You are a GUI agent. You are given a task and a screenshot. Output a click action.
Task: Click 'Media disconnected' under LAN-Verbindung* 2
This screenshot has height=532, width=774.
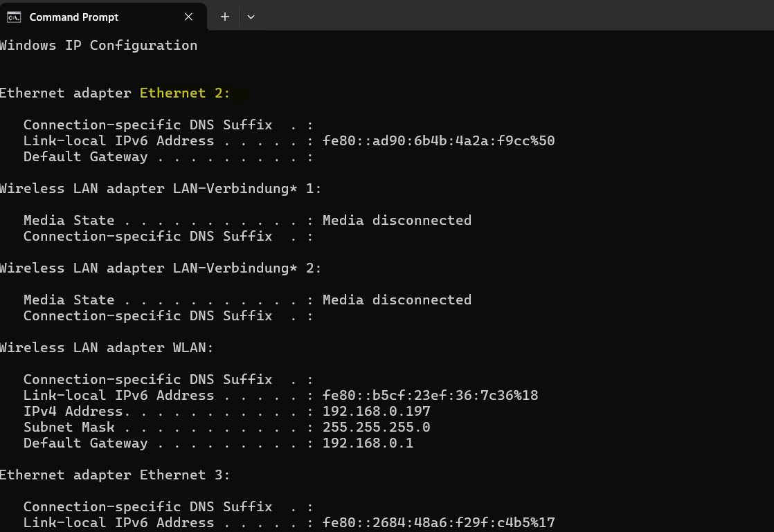(x=397, y=300)
